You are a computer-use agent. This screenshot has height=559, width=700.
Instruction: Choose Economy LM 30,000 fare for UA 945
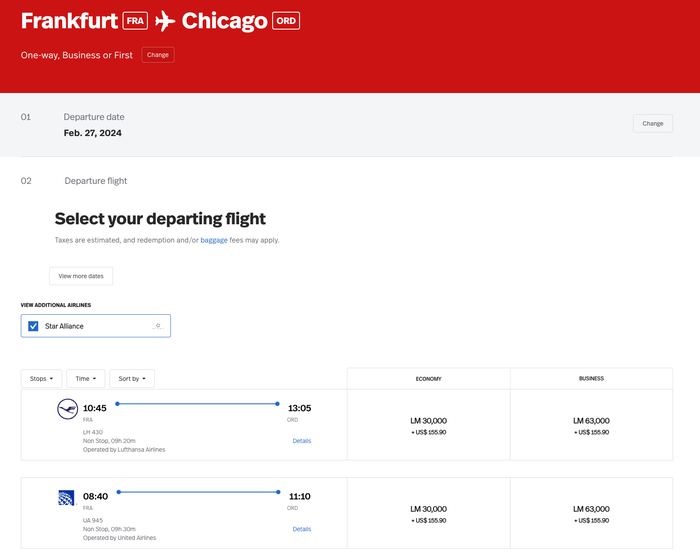[429, 513]
